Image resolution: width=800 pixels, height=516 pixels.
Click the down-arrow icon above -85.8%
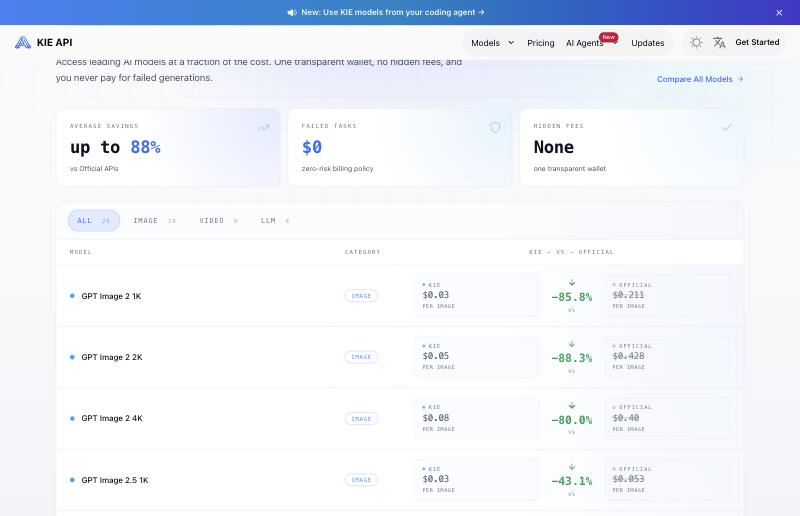[x=571, y=282]
